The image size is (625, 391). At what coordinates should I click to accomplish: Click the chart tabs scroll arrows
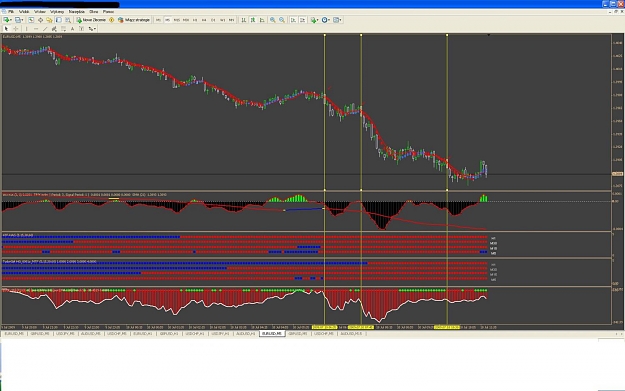coord(619,334)
